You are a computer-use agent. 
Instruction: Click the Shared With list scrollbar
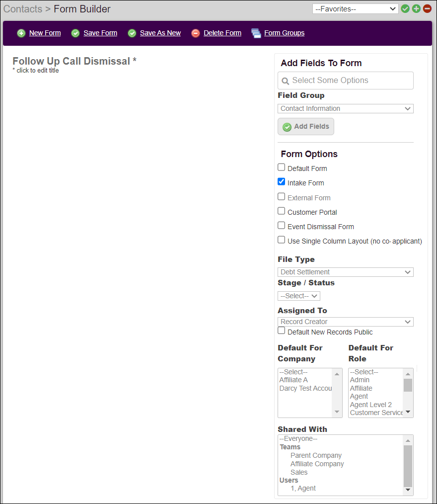(408, 465)
